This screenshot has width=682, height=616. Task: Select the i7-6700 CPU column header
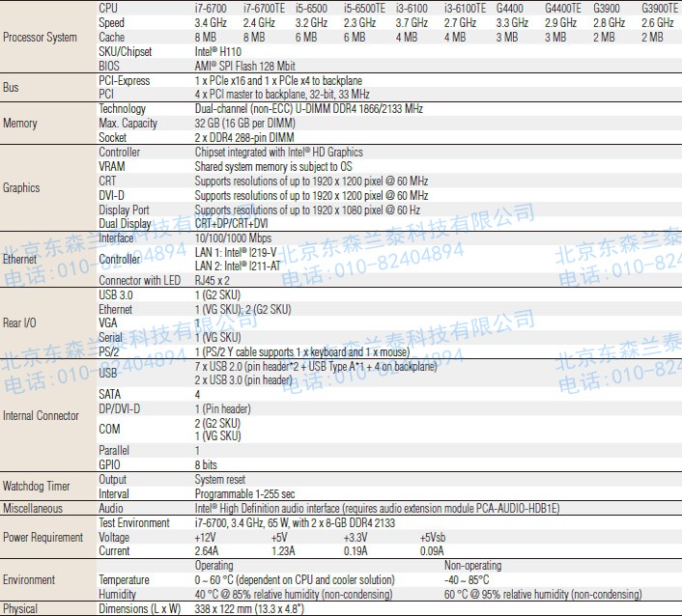pos(211,8)
